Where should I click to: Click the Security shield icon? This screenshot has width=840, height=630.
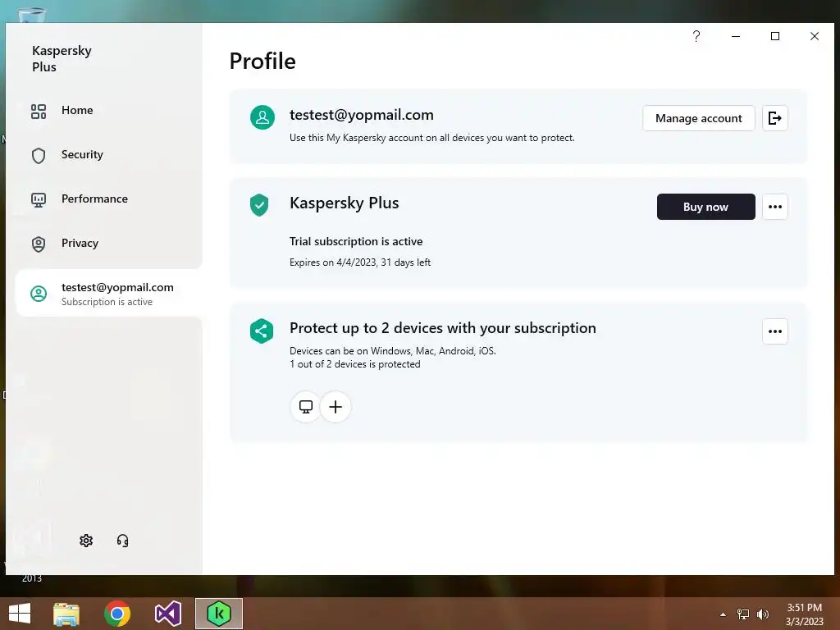point(39,155)
